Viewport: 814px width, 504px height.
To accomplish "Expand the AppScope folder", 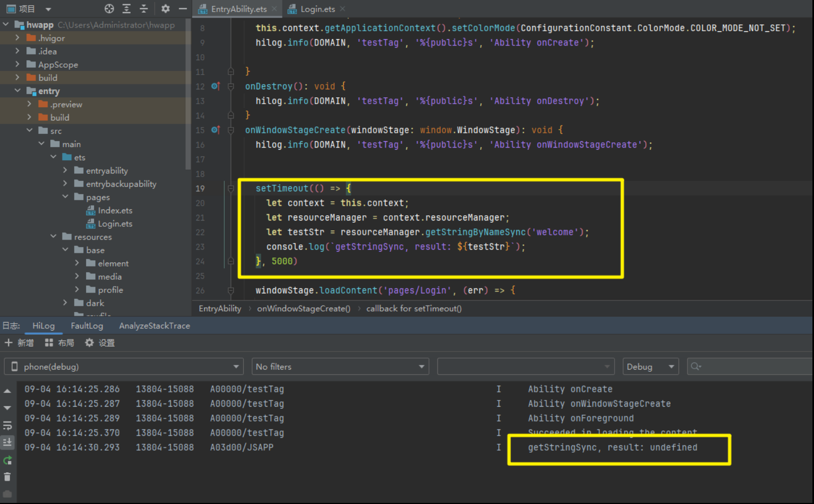I will tap(17, 64).
